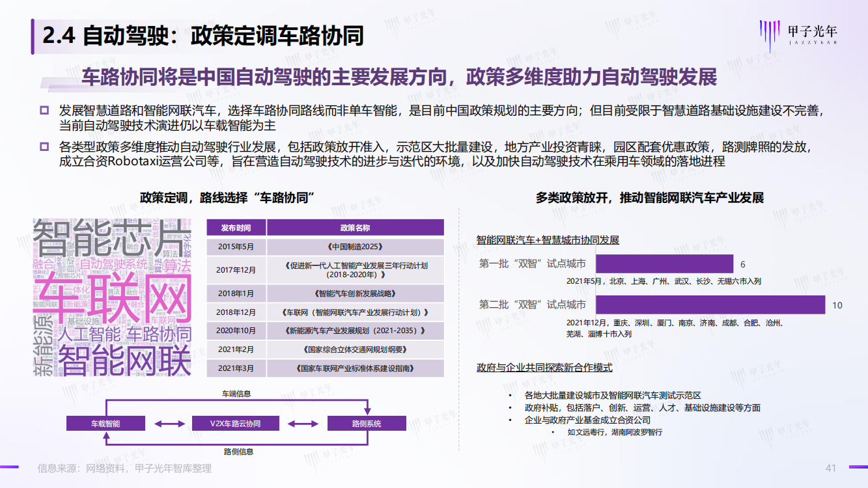Click the heading 多类政策放开，推动智能网联汽车产业发展
Viewport: 868px width, 488px height.
[650, 198]
